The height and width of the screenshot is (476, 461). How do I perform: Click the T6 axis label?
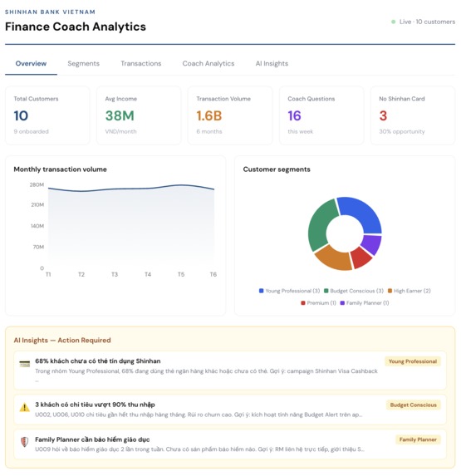point(213,274)
